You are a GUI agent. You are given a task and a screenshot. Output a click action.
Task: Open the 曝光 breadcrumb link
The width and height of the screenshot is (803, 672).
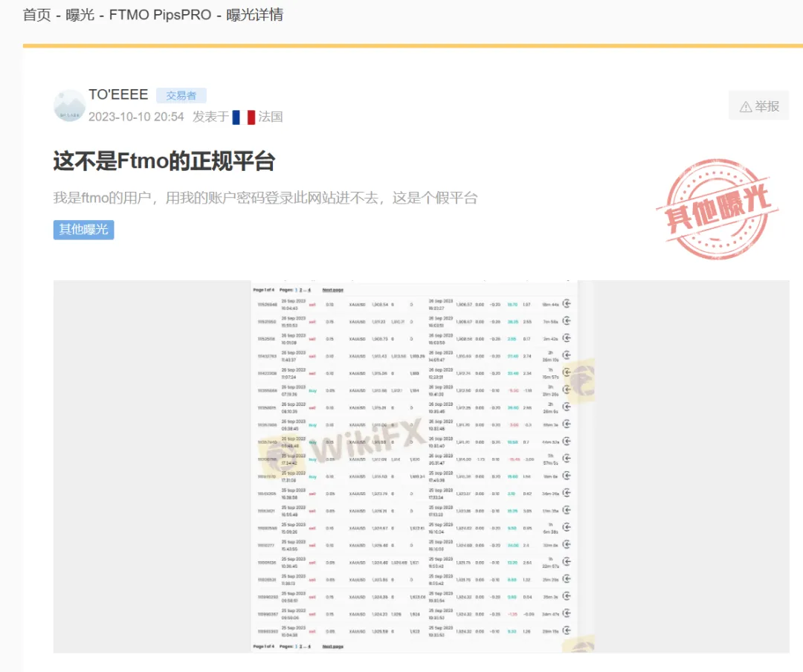(x=80, y=15)
